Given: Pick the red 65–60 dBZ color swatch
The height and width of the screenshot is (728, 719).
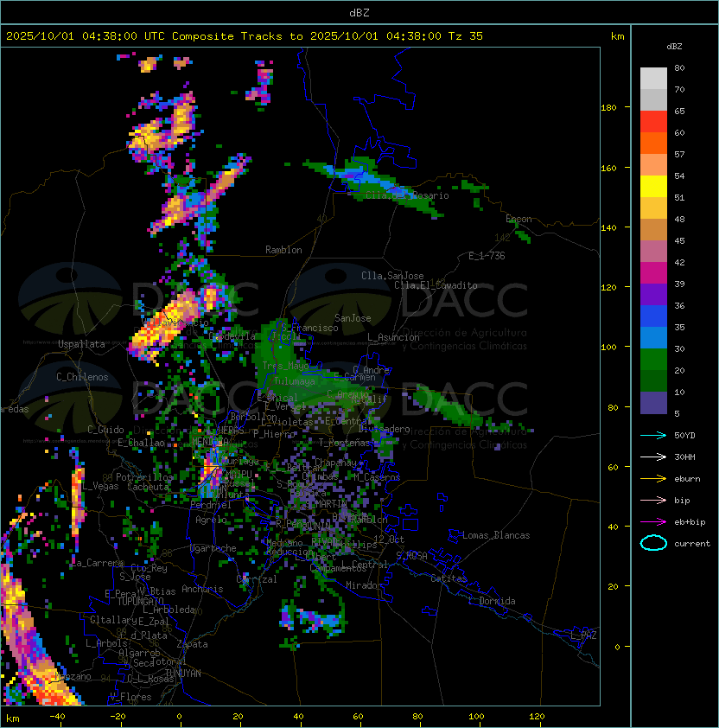Looking at the screenshot, I should click(653, 122).
